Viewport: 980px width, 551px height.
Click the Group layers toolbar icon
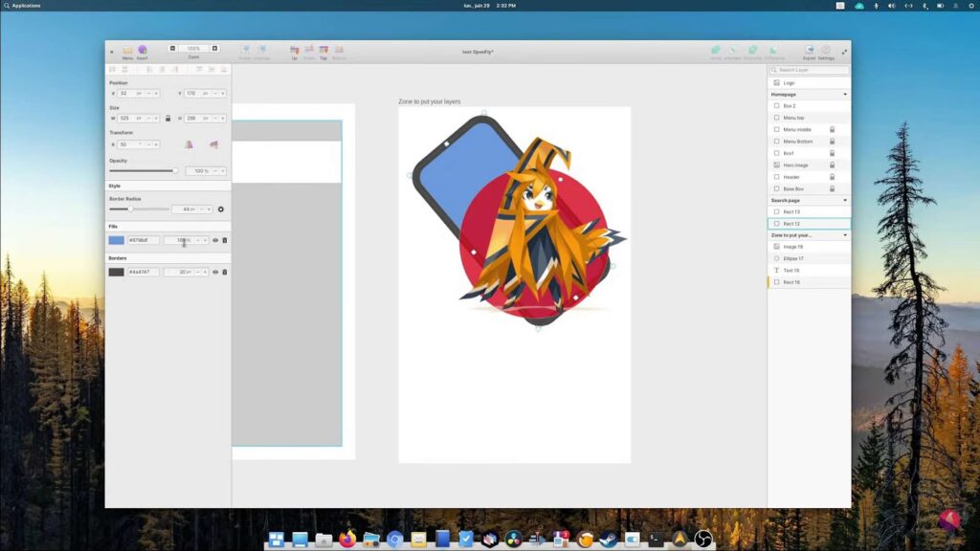[x=245, y=50]
